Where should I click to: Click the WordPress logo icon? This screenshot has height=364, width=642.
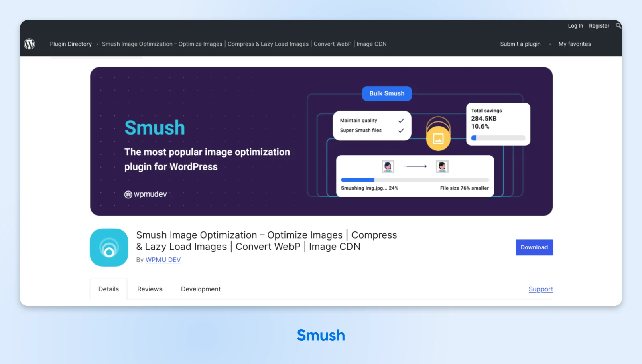[29, 44]
